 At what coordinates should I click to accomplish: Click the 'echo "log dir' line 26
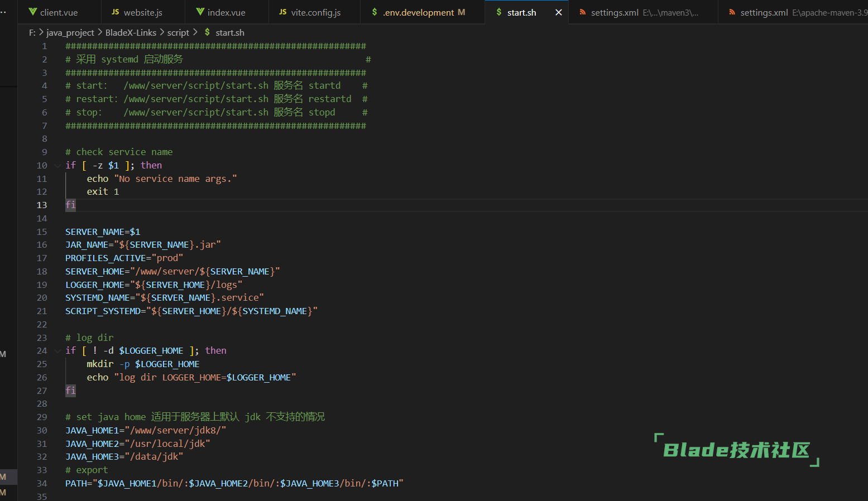pos(191,378)
